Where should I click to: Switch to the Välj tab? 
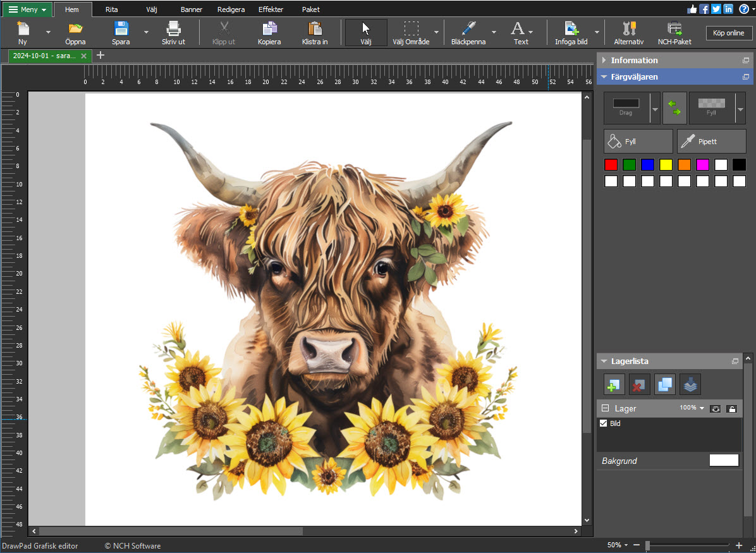point(152,9)
